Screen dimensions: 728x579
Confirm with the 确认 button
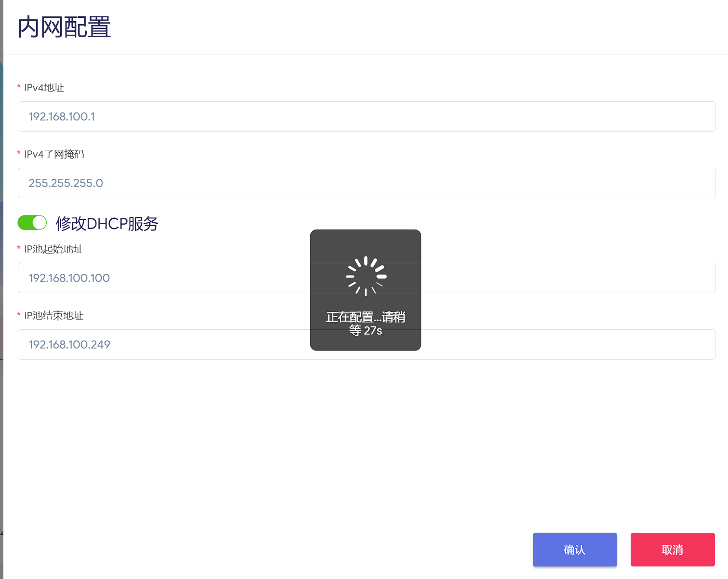575,550
